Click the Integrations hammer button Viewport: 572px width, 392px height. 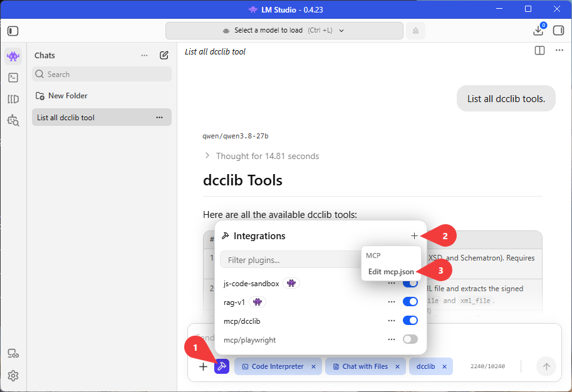[x=222, y=366]
